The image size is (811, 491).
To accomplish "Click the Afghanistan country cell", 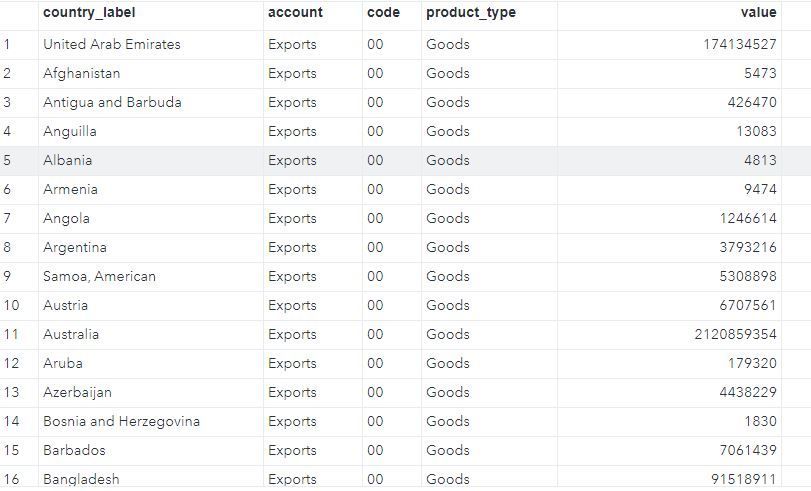I will coord(82,73).
